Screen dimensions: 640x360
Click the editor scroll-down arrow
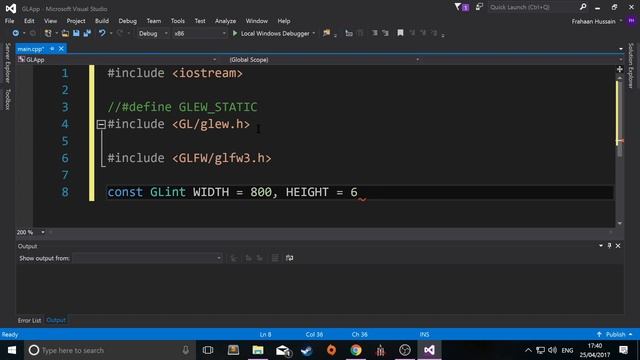point(620,223)
